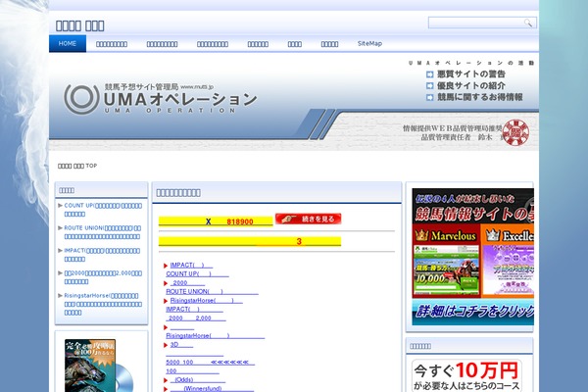Open the 優良サイトの紹介 banner link
Screen dimensions: 588x392
pos(471,85)
